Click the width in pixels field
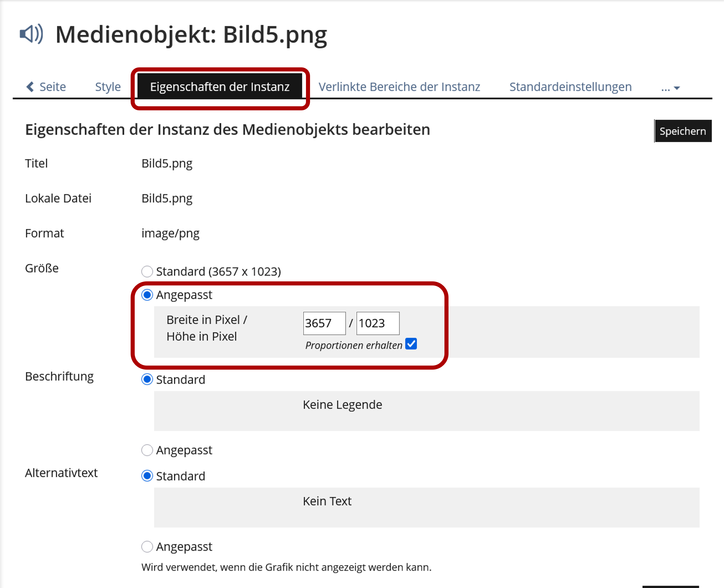This screenshot has height=588, width=724. click(324, 323)
